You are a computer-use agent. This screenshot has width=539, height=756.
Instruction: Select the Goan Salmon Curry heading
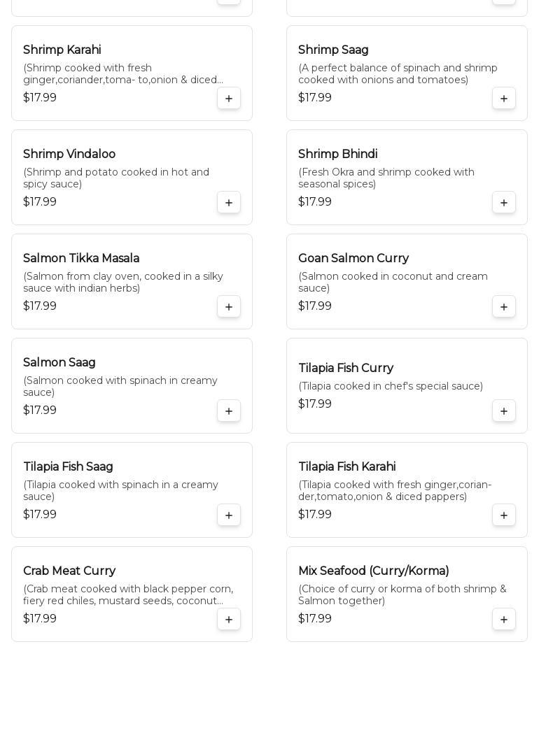353,259
